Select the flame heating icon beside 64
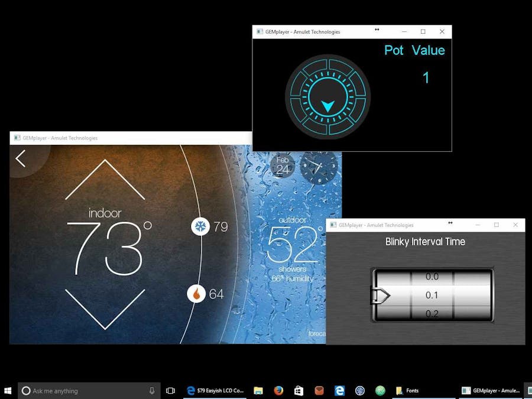 197,294
